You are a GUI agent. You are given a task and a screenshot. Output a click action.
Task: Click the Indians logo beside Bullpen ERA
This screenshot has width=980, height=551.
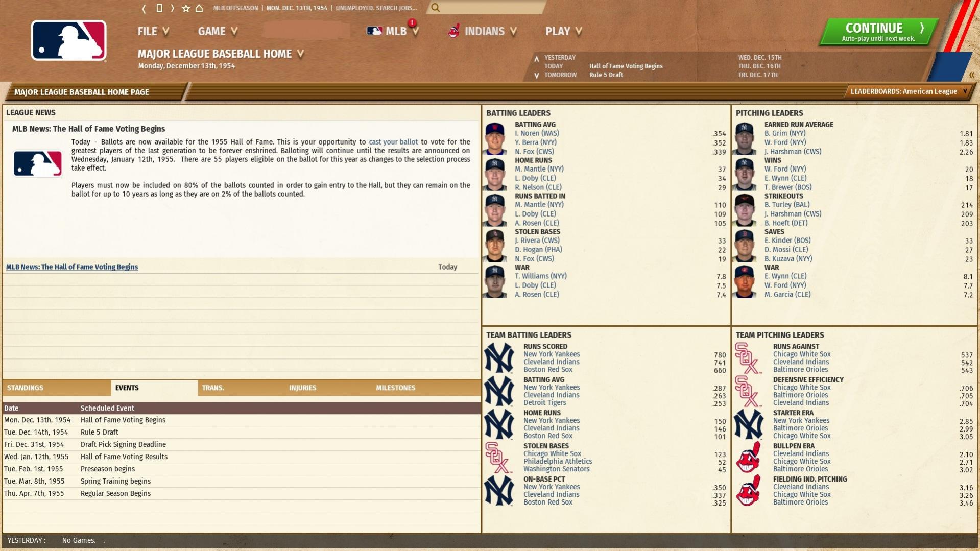(748, 458)
